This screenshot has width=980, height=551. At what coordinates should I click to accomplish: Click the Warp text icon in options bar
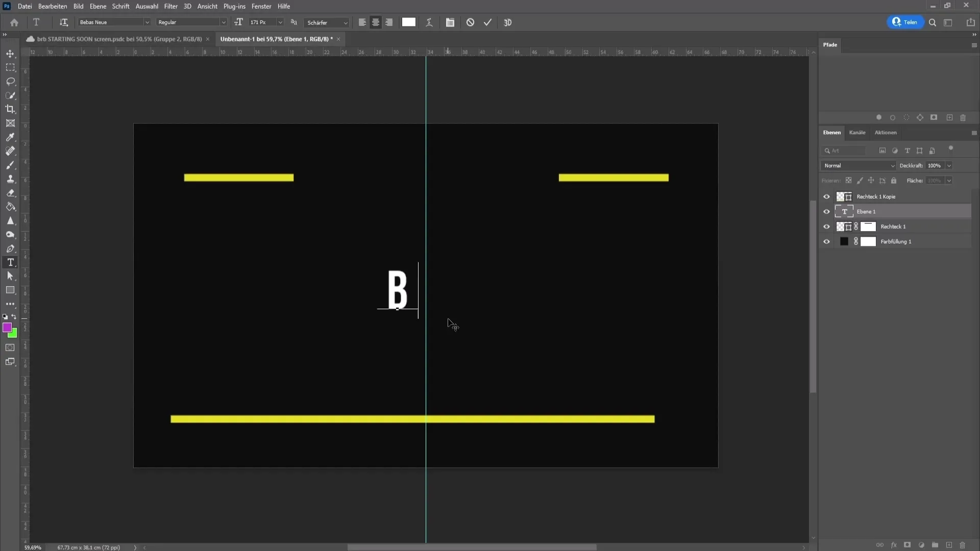pyautogui.click(x=429, y=22)
